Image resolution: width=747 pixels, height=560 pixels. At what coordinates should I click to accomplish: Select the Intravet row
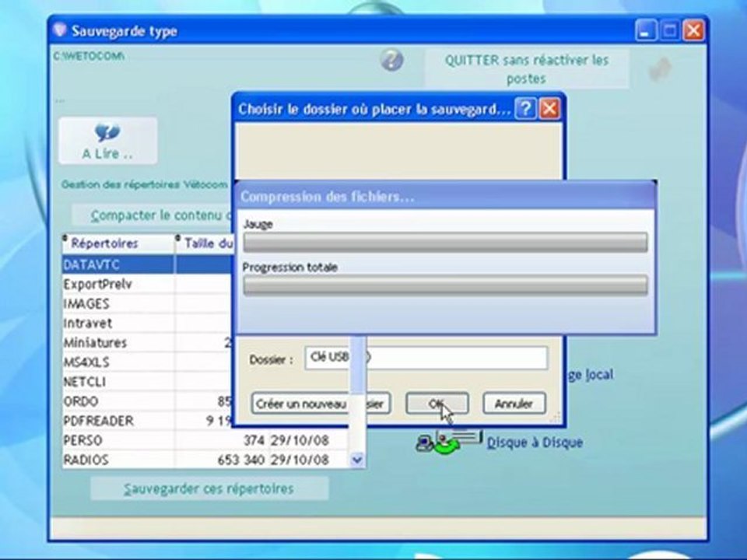point(147,324)
